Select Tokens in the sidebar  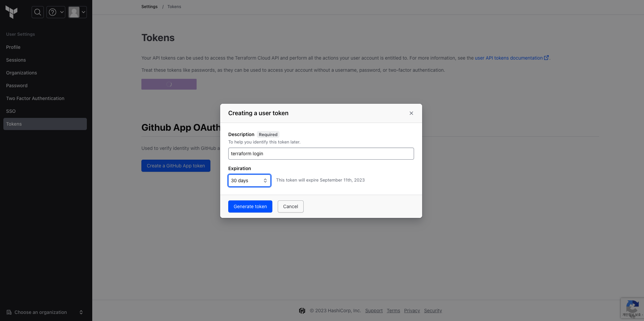tap(45, 124)
